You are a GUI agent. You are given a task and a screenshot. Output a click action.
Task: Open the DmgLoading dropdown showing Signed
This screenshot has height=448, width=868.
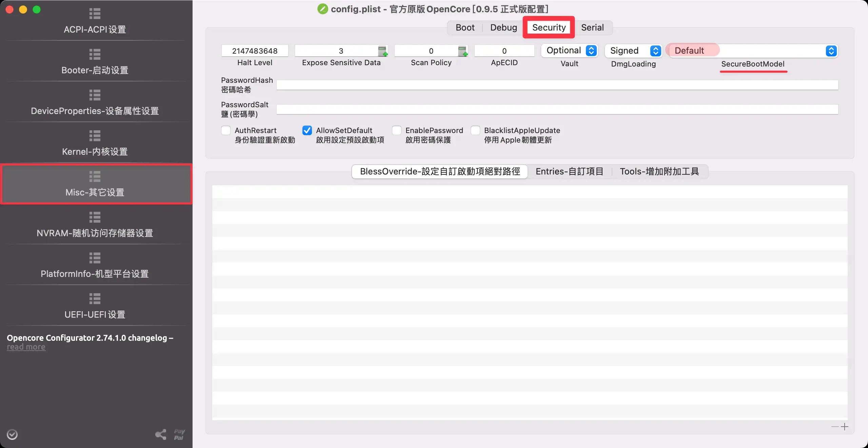tap(633, 51)
